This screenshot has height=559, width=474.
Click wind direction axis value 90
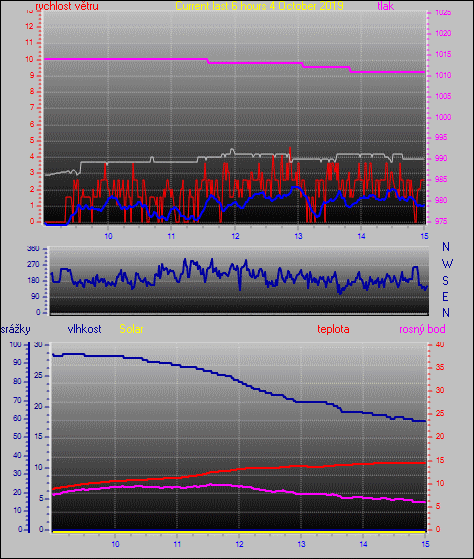click(x=35, y=297)
